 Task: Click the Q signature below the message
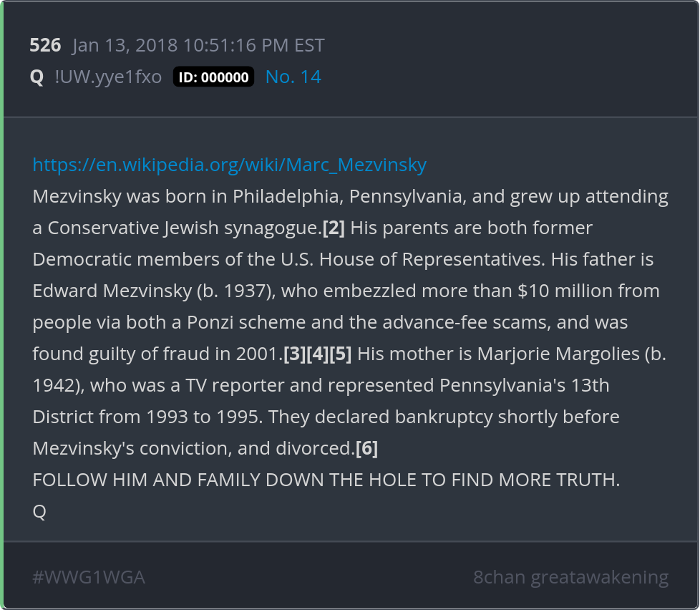tap(39, 512)
